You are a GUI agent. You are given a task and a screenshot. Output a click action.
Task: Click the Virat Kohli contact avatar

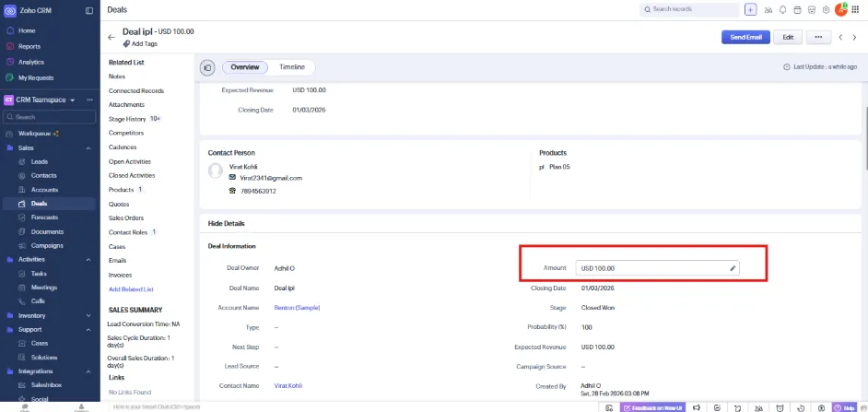click(x=216, y=171)
